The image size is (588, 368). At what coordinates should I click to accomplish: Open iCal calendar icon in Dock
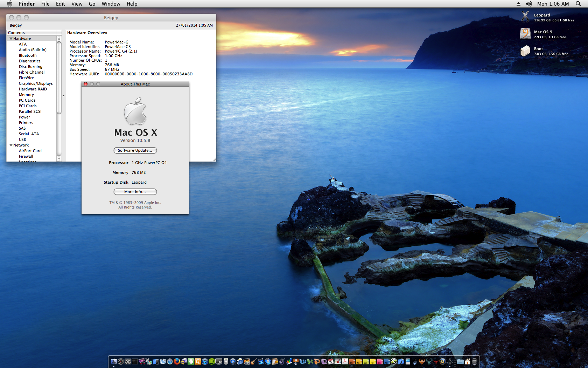click(331, 361)
